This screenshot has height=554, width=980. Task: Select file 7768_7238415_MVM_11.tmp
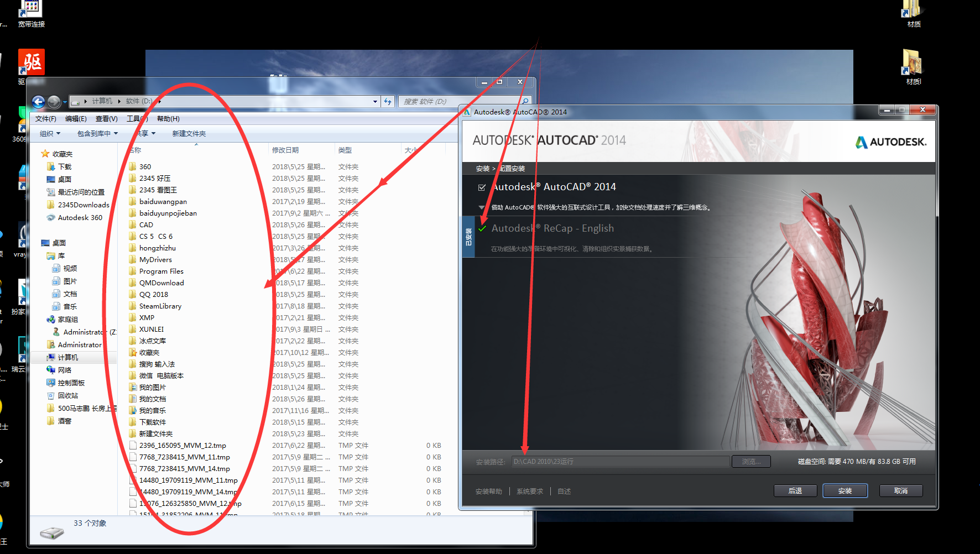184,457
